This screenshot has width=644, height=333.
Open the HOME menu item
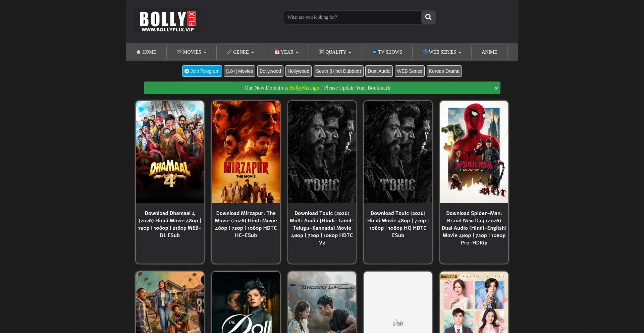pos(146,52)
